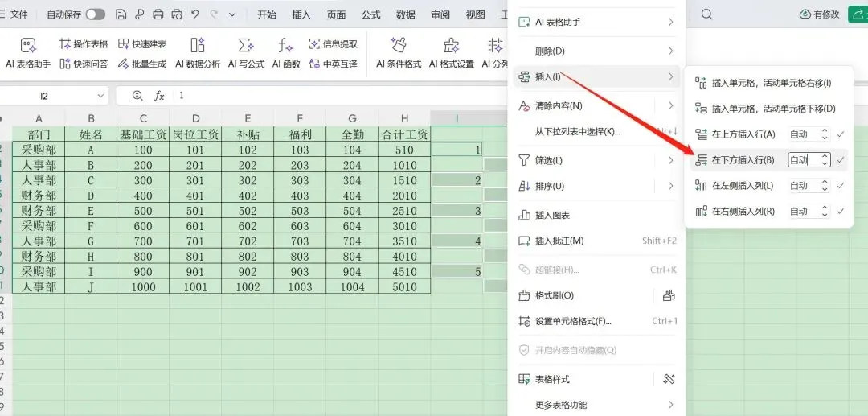Switch to the 数据 ribbon tab
Viewport: 868px width, 416px height.
coord(406,15)
